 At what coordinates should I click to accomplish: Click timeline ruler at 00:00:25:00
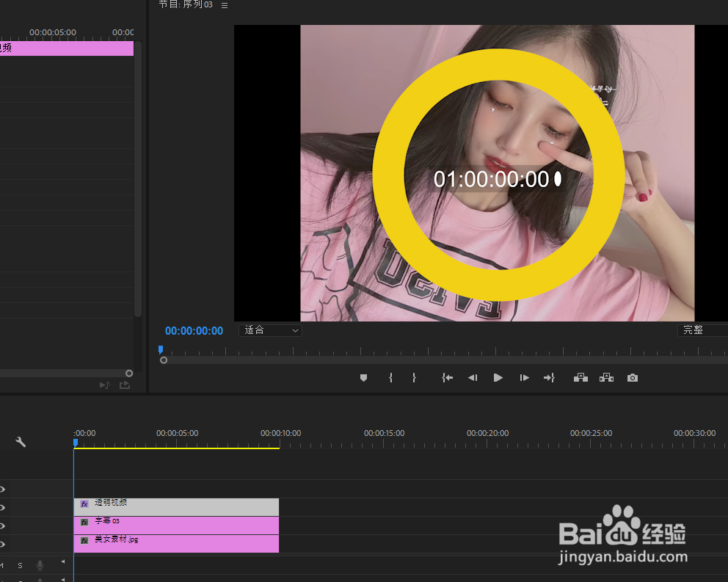pyautogui.click(x=591, y=433)
